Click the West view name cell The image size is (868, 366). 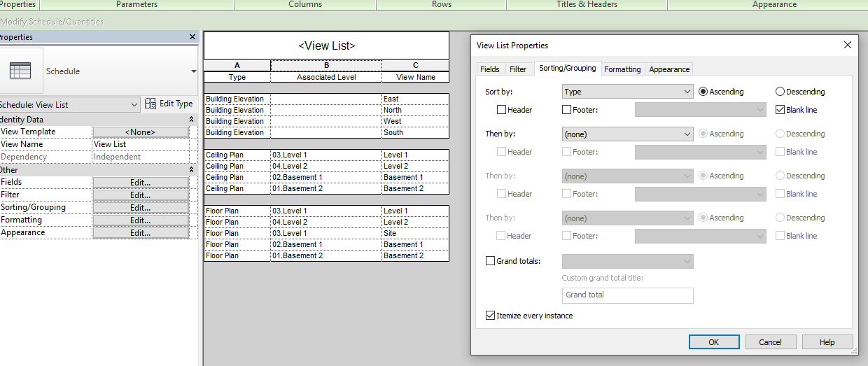415,121
